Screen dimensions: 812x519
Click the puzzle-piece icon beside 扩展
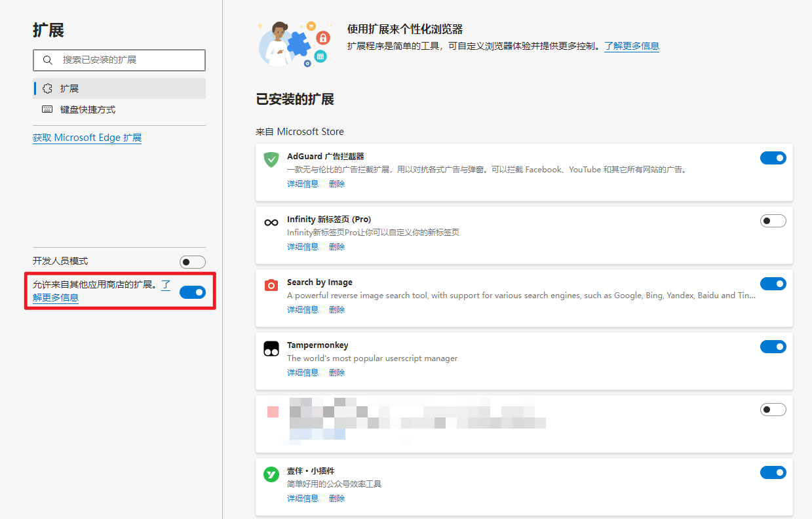(46, 88)
